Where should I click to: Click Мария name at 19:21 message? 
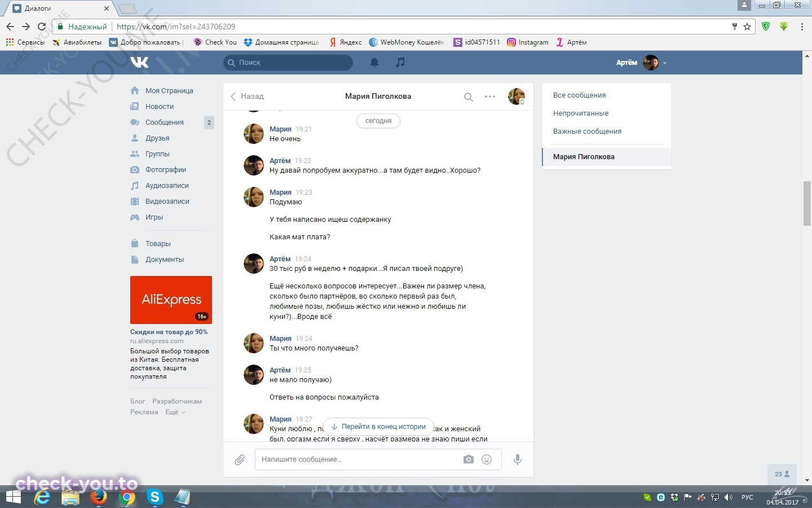(x=280, y=129)
